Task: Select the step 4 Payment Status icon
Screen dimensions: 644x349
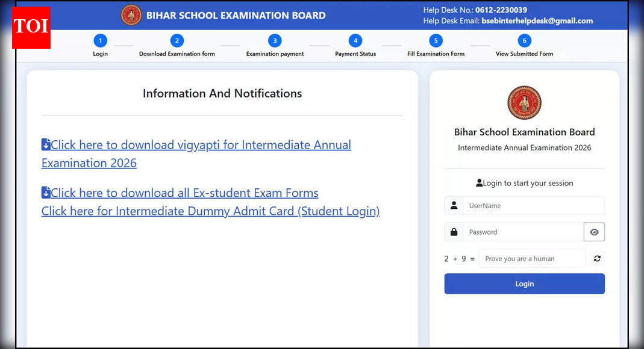Action: pos(355,40)
